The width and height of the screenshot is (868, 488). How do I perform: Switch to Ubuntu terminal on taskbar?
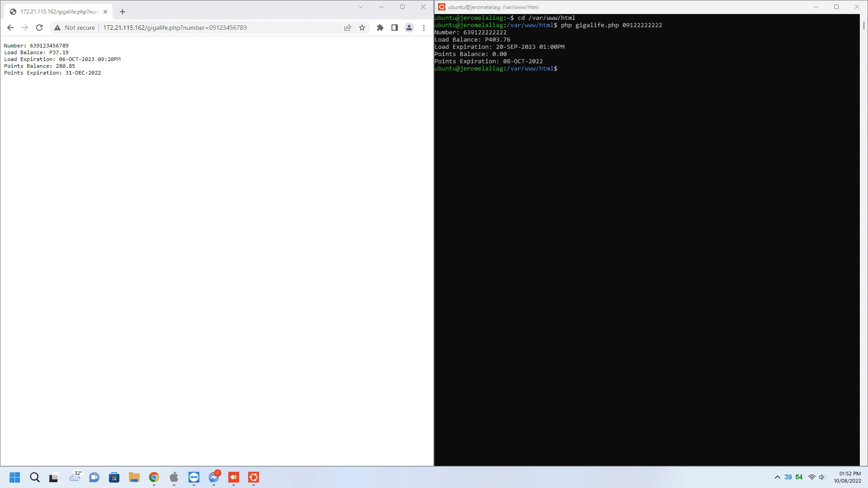[x=254, y=477]
